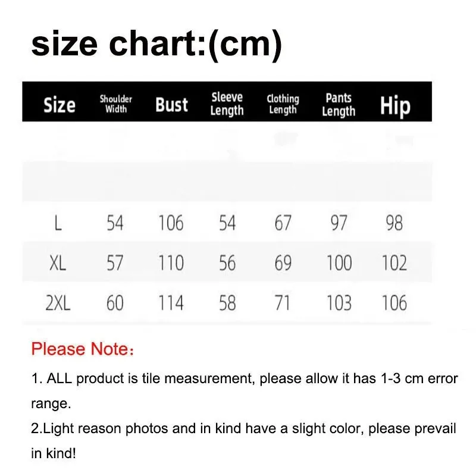Viewport: 476px width, 476px height.
Task: Click the Sleeve Length column header
Action: [x=227, y=104]
